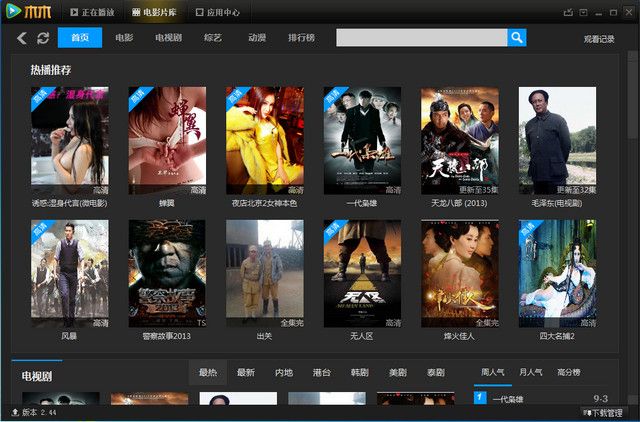Click the 木木 player logo
The height and width of the screenshot is (422, 640).
tap(29, 11)
